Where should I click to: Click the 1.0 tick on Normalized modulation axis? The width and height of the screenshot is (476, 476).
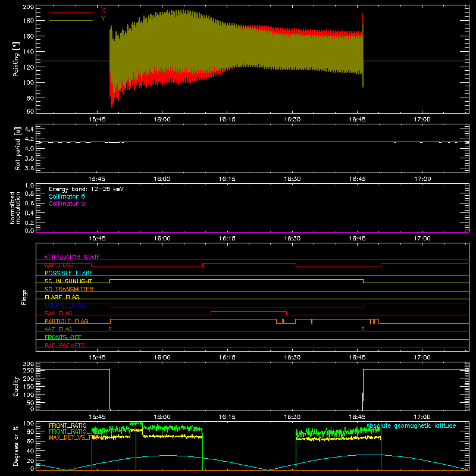tap(29, 185)
